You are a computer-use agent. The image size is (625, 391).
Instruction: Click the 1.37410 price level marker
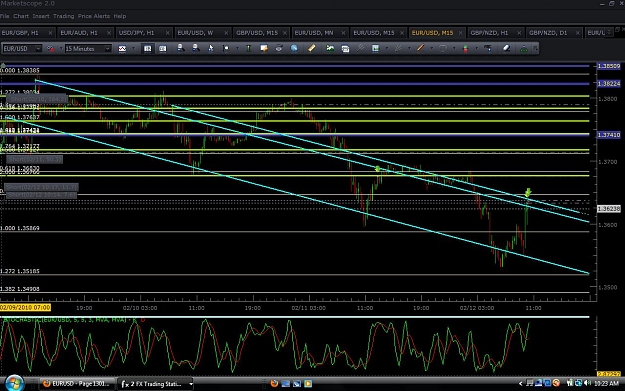coord(609,135)
